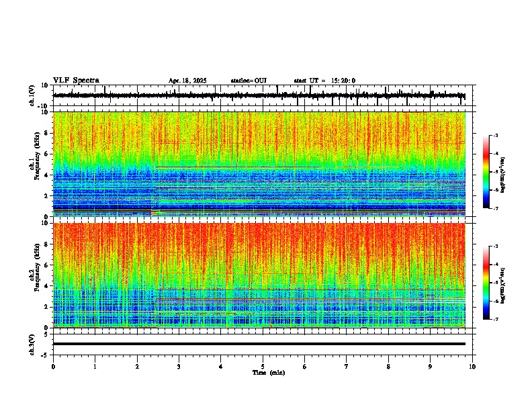The height and width of the screenshot is (411, 532).
Task: Click time axis tick label "2"
Action: pos(137,367)
